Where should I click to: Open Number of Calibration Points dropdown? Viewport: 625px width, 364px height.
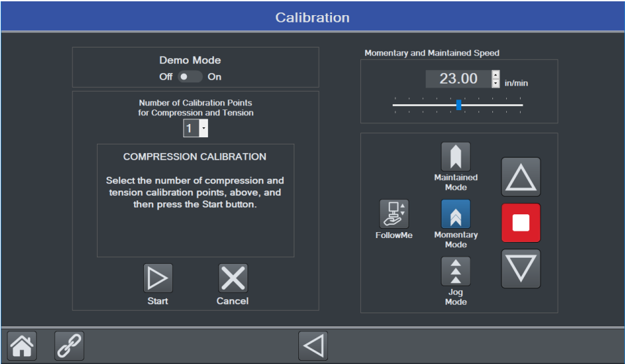tap(195, 129)
